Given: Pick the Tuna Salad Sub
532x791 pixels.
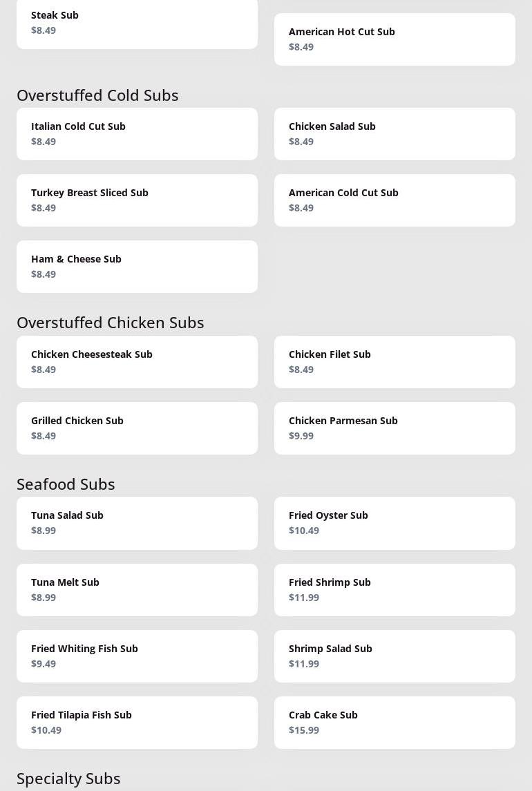Looking at the screenshot, I should pyautogui.click(x=137, y=523).
